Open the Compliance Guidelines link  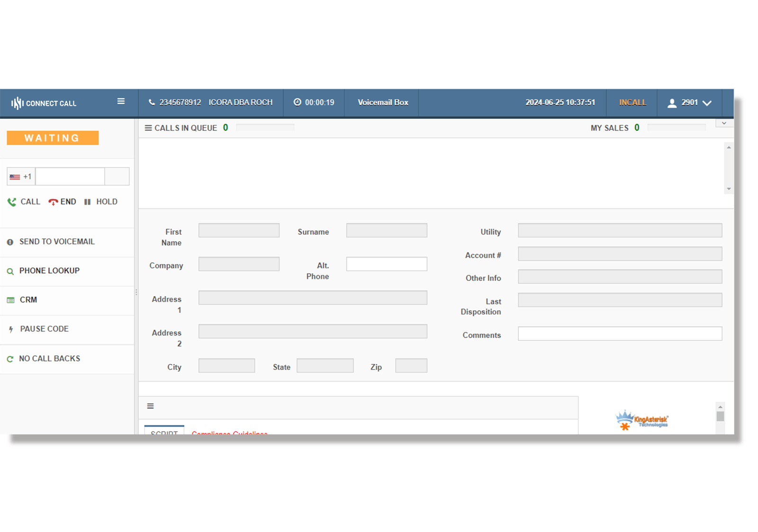(x=229, y=434)
